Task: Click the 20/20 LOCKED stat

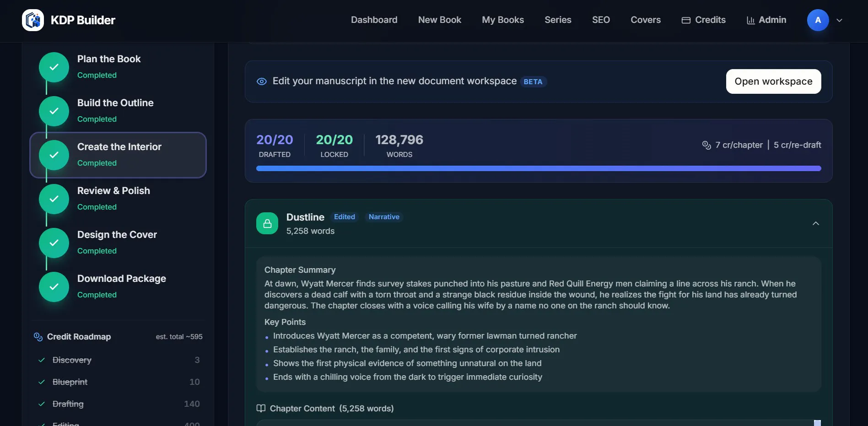Action: 334,146
